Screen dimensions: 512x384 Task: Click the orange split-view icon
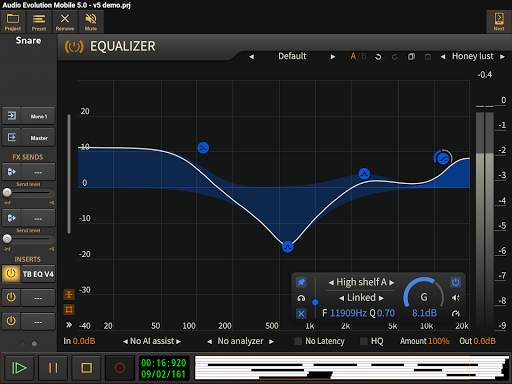coord(69,294)
